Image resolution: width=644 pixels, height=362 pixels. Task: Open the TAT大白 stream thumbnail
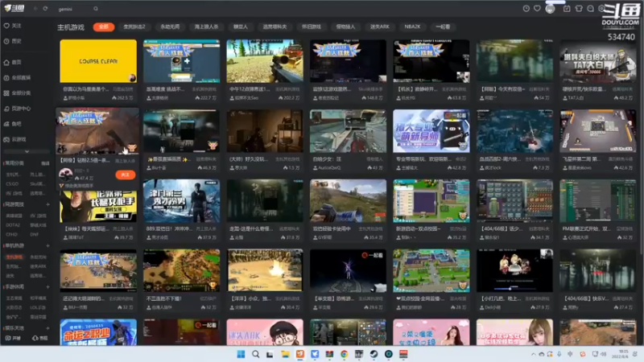(x=598, y=61)
